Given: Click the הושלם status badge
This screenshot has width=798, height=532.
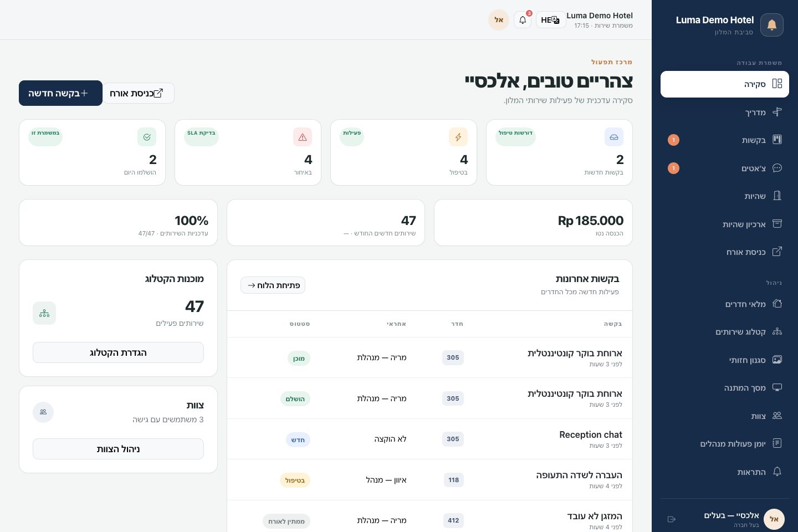Looking at the screenshot, I should pos(295,399).
